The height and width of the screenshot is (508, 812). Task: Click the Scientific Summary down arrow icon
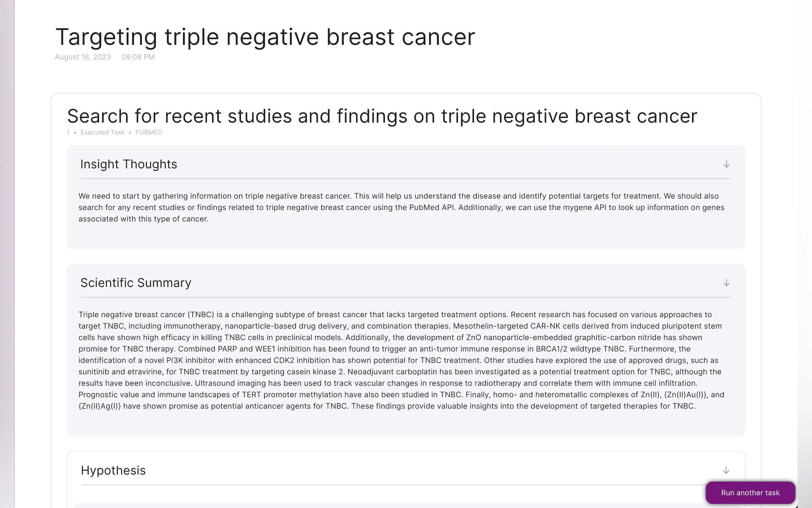click(726, 283)
